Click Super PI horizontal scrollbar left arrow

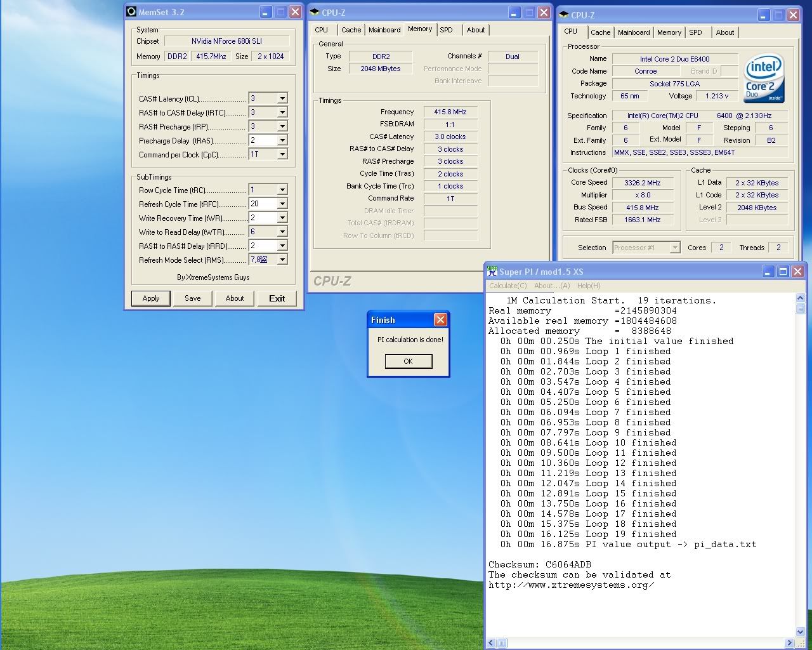click(491, 643)
